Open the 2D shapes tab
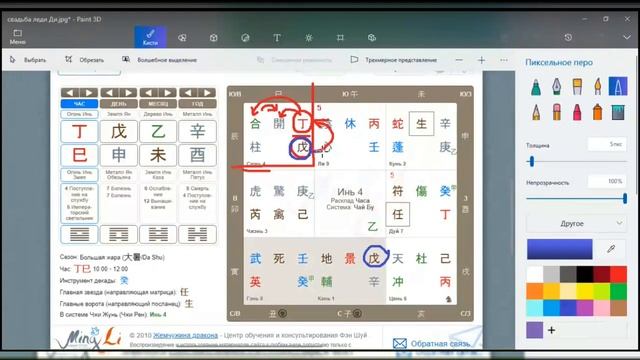 pos(182,38)
